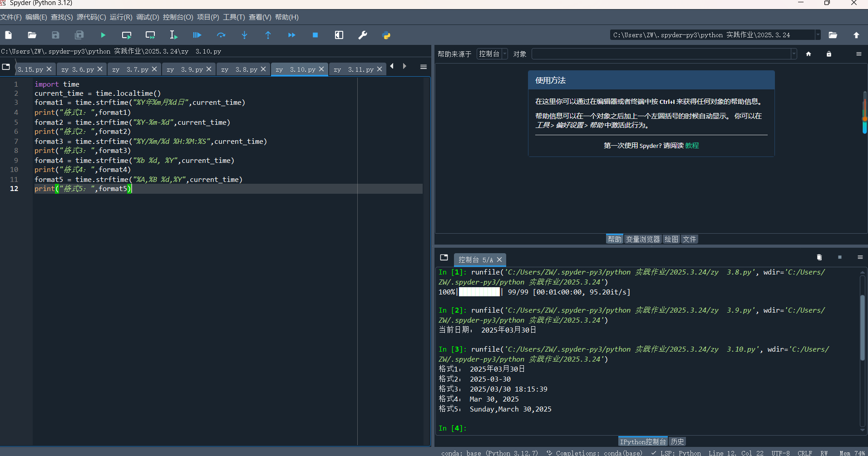Open console pane options hamburger menu
Viewport: 868px width, 456px height.
(x=860, y=257)
